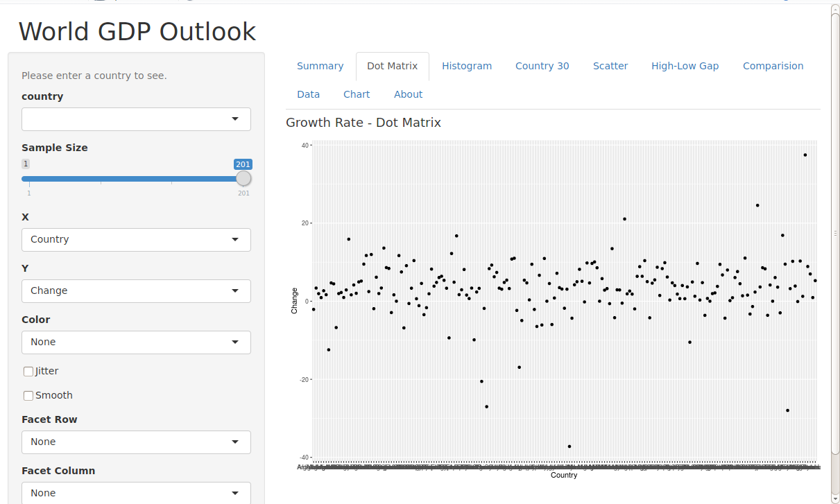
Task: Expand the X axis Country dropdown
Action: (x=136, y=240)
